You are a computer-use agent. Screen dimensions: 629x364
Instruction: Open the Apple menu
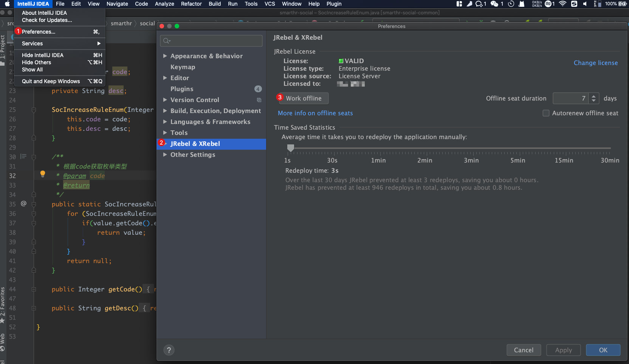point(7,4)
